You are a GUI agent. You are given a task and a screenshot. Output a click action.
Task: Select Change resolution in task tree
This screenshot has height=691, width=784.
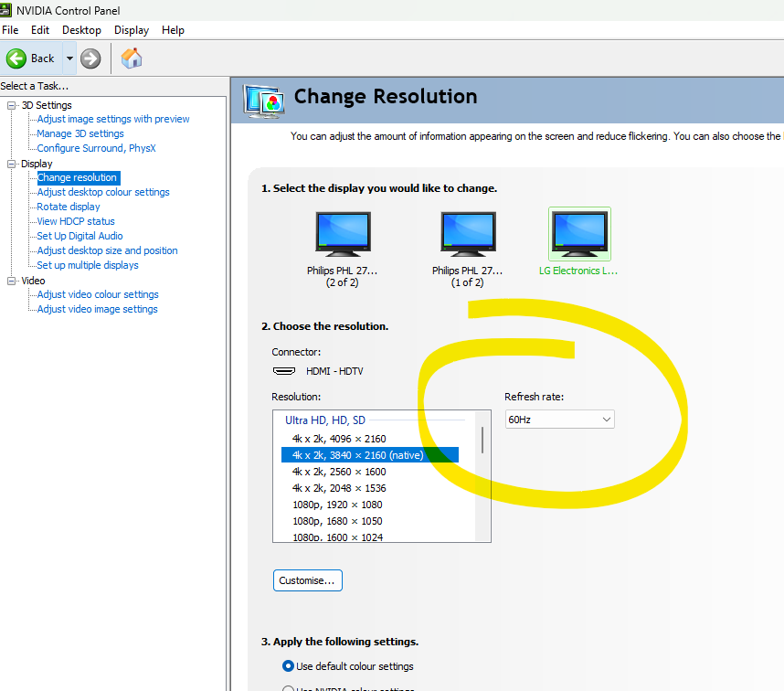78,177
